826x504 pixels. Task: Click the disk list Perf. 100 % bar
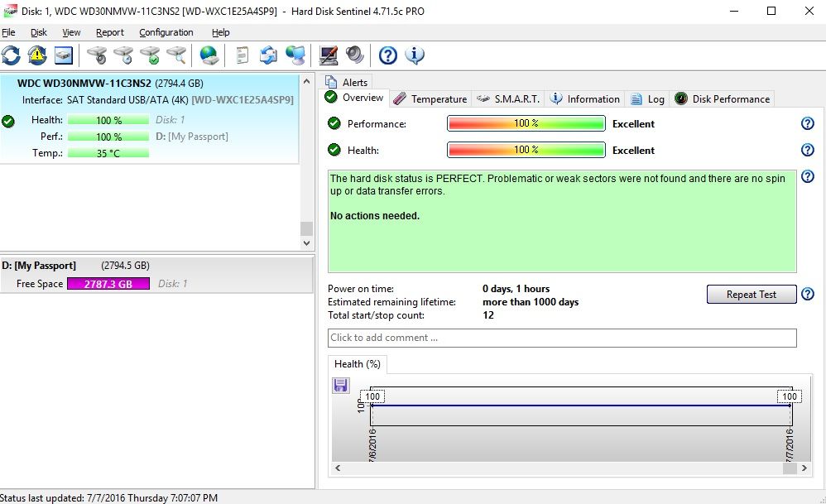[108, 137]
